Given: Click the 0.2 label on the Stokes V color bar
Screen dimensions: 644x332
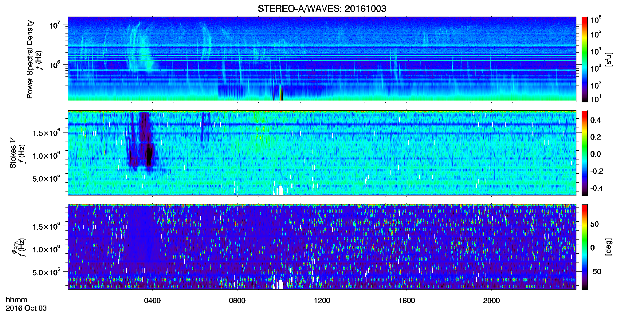Looking at the screenshot, I should [x=595, y=137].
